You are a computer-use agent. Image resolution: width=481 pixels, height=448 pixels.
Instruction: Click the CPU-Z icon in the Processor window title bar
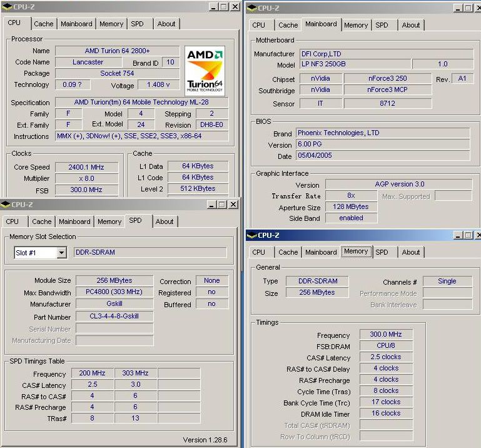pos(6,7)
